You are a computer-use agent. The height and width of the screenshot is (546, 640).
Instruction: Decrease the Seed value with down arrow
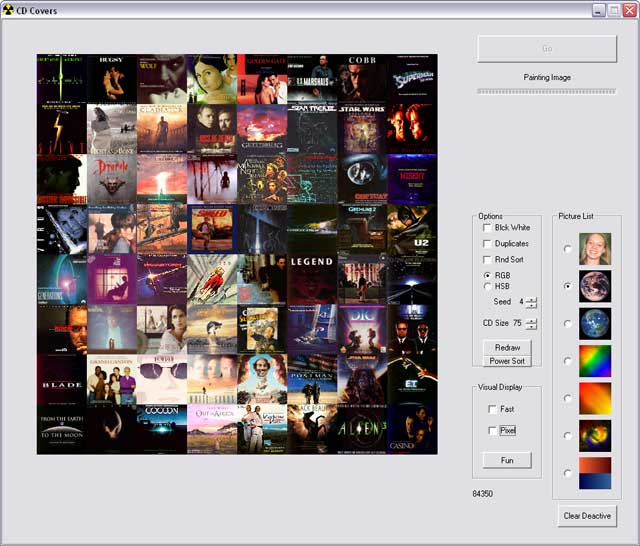(531, 305)
